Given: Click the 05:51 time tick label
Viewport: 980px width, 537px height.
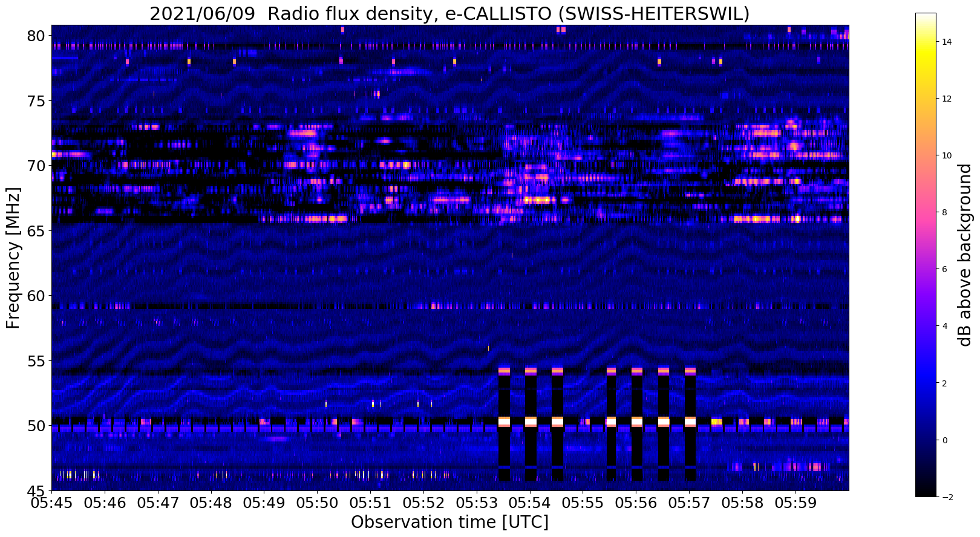Looking at the screenshot, I should click(x=371, y=503).
